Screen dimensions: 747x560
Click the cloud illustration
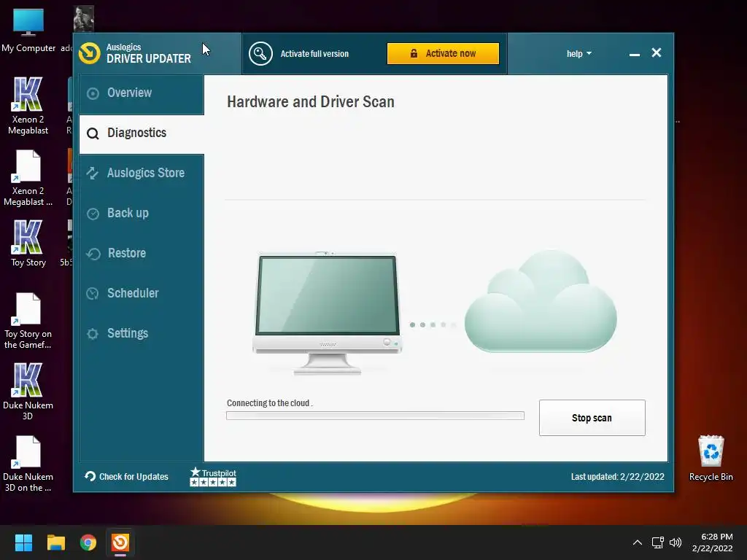coord(541,301)
